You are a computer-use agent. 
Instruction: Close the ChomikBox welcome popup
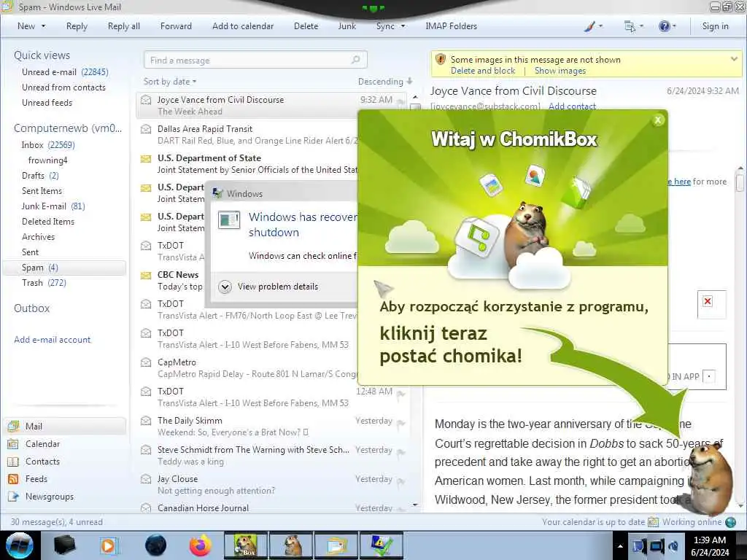(658, 120)
